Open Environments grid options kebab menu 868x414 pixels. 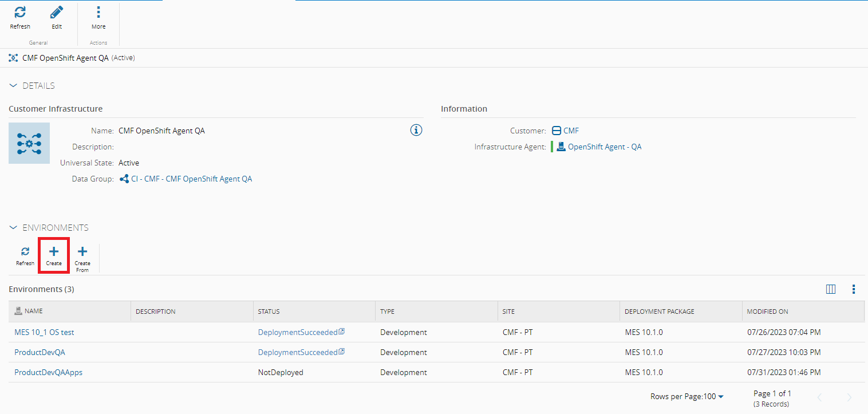pos(853,289)
